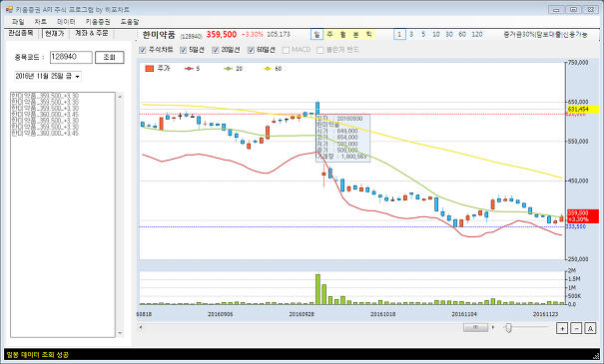This screenshot has width=604, height=364.
Task: Click the tall volume bar at 20160930
Action: 317,289
